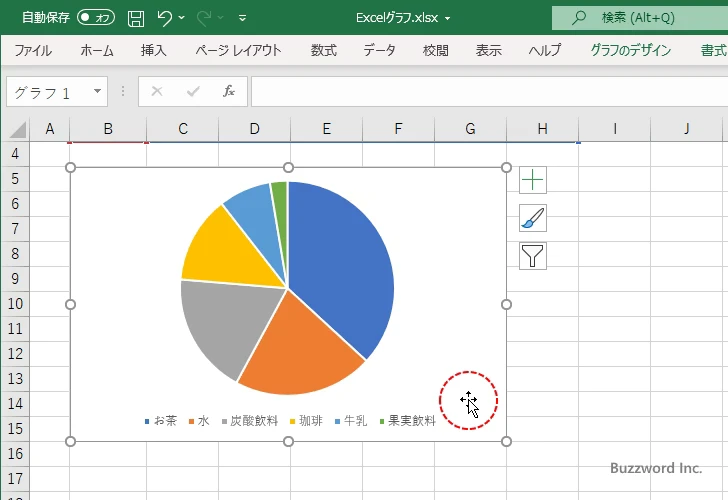Viewport: 728px width, 500px height.
Task: Open Customize Quick Access Toolbar dropdown
Action: (x=242, y=18)
